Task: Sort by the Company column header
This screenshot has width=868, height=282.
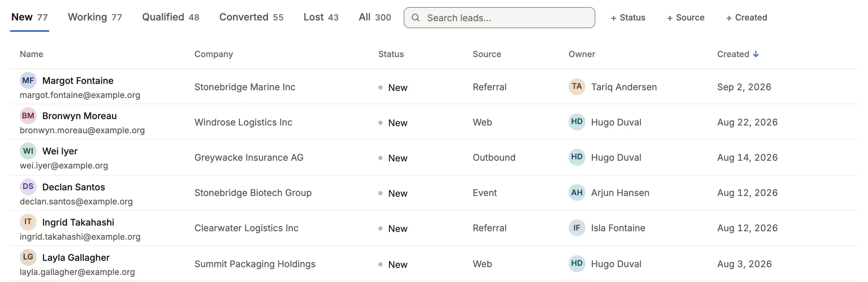Action: click(213, 54)
